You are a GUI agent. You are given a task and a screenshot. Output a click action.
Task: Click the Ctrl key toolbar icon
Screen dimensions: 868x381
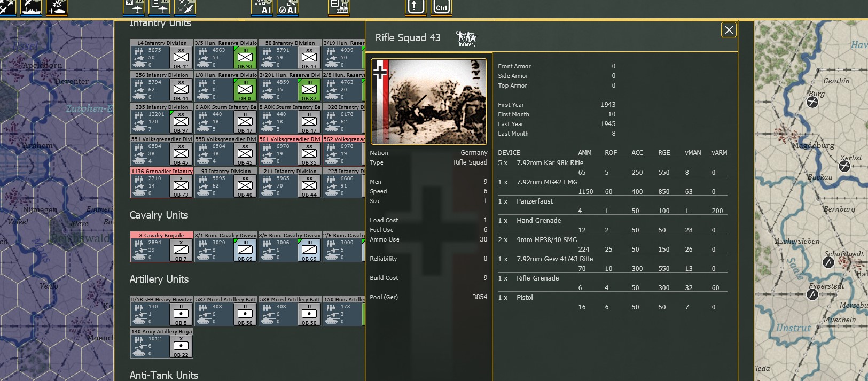click(441, 7)
